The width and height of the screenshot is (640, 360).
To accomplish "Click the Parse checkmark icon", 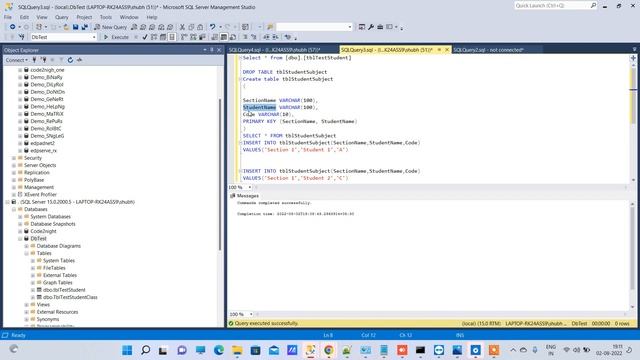I will pos(145,37).
